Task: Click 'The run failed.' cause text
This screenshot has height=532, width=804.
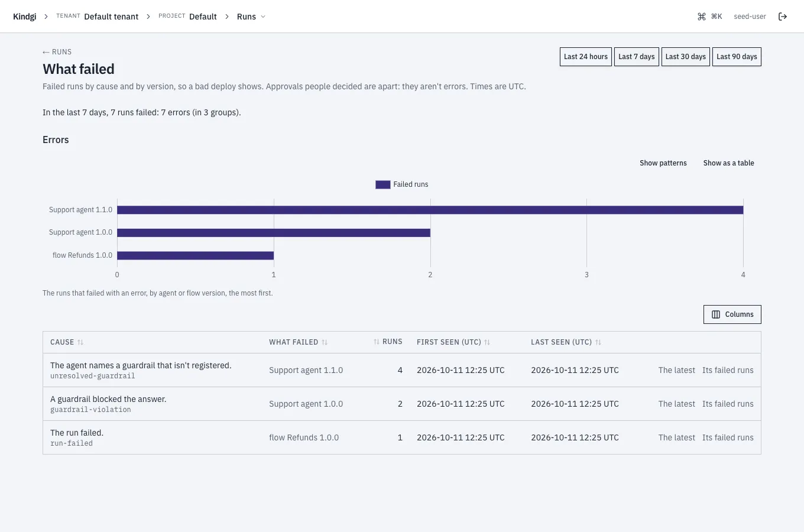Action: [77, 433]
